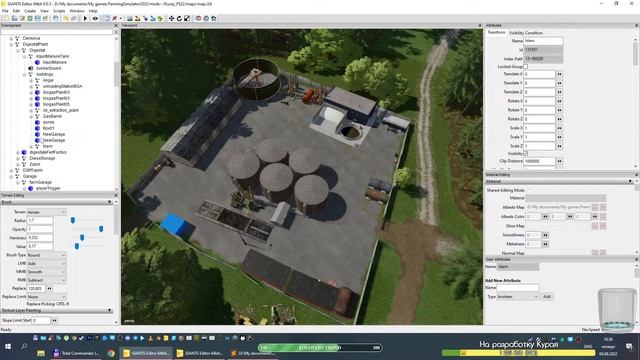
Task: Click the Play button in toolbar
Action: [85, 18]
